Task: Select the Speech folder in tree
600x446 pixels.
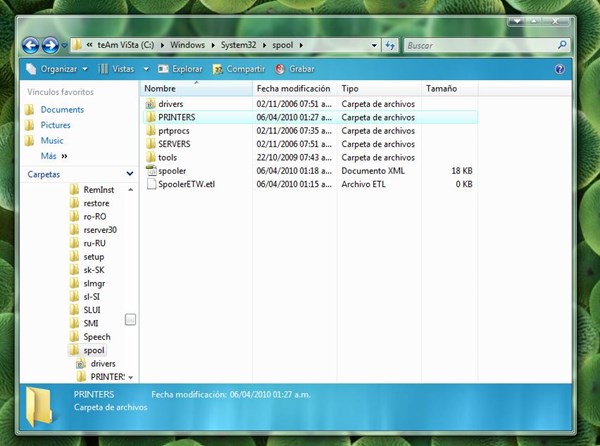Action: (x=97, y=337)
